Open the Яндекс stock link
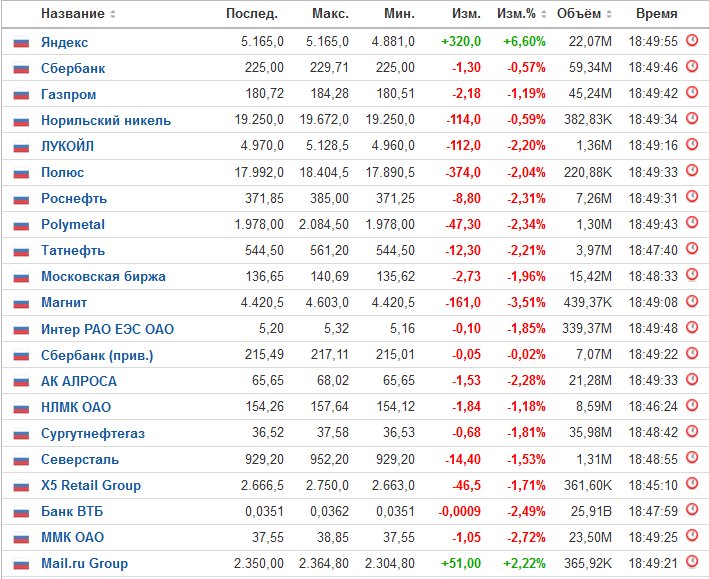The height and width of the screenshot is (579, 709). point(64,42)
